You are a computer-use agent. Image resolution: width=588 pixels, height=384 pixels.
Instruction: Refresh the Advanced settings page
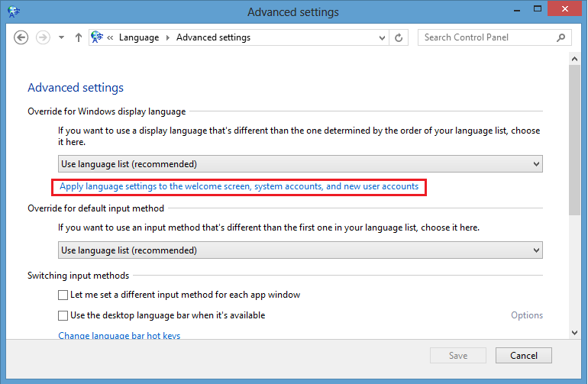[x=399, y=37]
